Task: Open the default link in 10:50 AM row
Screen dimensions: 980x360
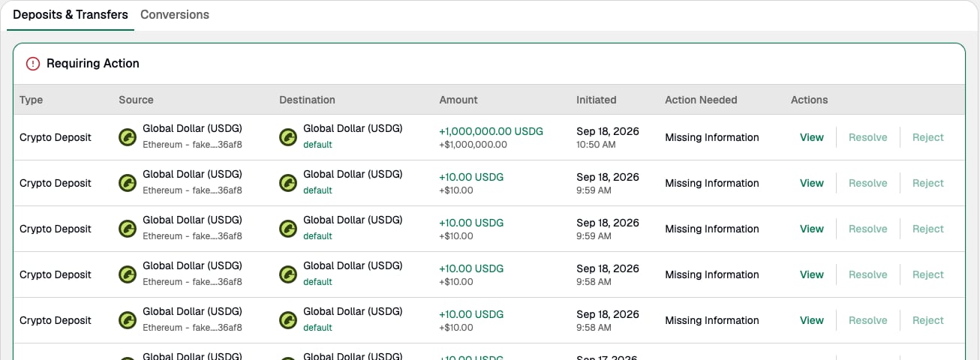Action: [317, 145]
